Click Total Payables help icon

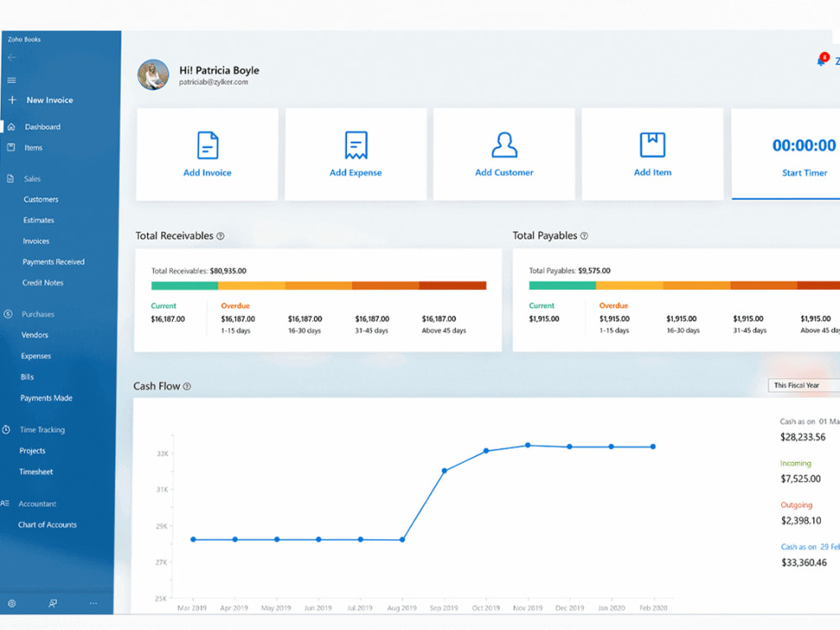pos(584,236)
